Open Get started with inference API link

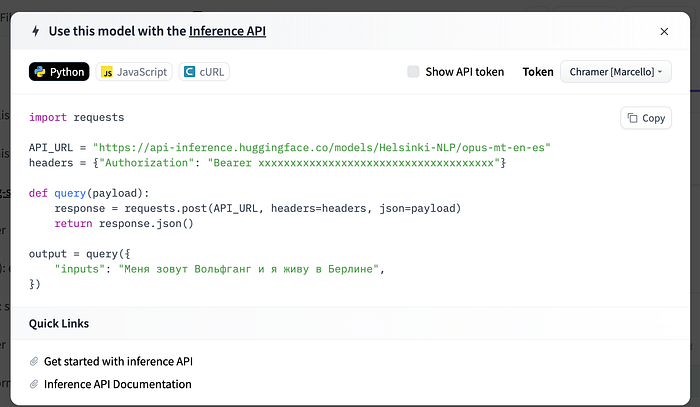118,361
